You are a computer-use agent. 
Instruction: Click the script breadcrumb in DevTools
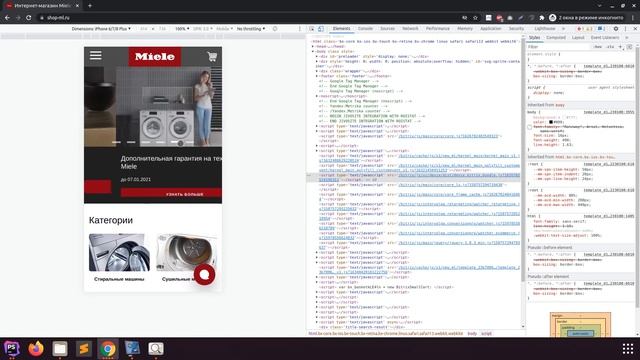coord(486,333)
